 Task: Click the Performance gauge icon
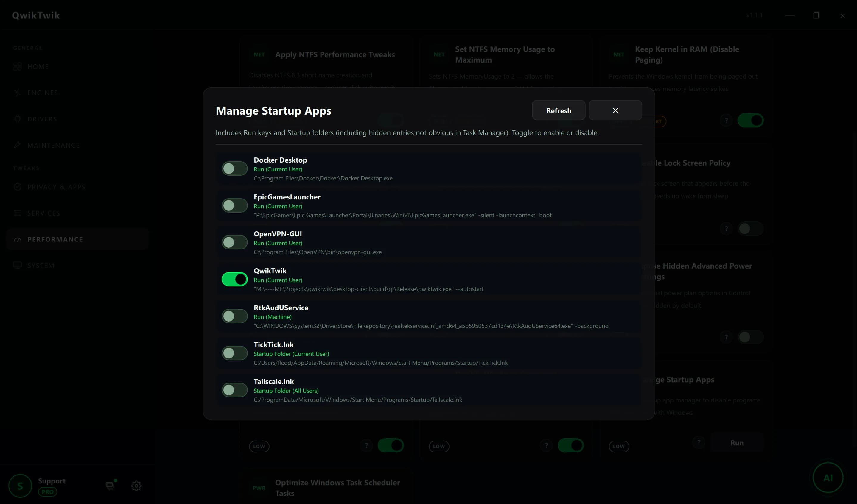click(x=18, y=240)
